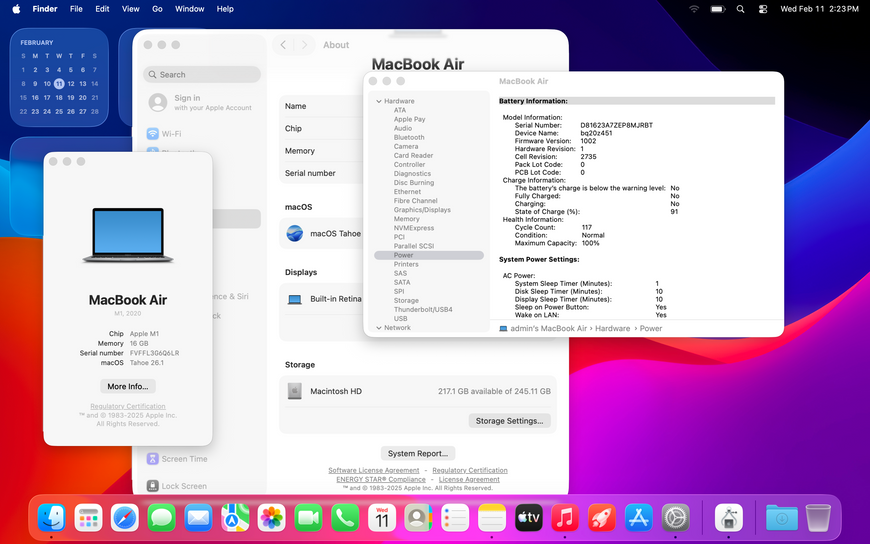Open App Store from the Dock
Image resolution: width=870 pixels, height=544 pixels.
(638, 518)
